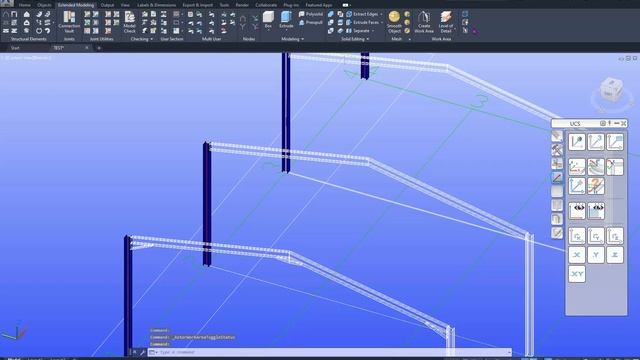Select hammer tools palette category
Screen dimensions: 640x360
[557, 150]
